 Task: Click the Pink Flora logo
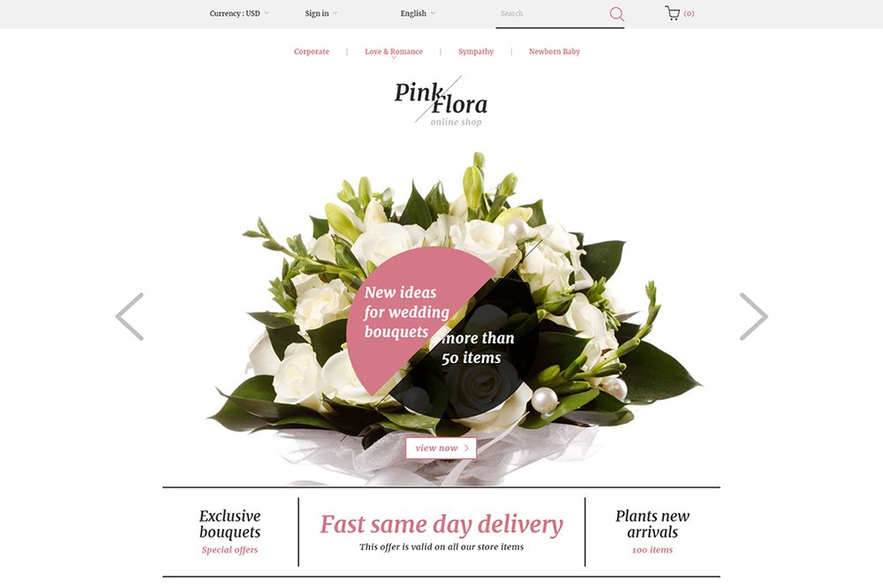click(x=441, y=102)
